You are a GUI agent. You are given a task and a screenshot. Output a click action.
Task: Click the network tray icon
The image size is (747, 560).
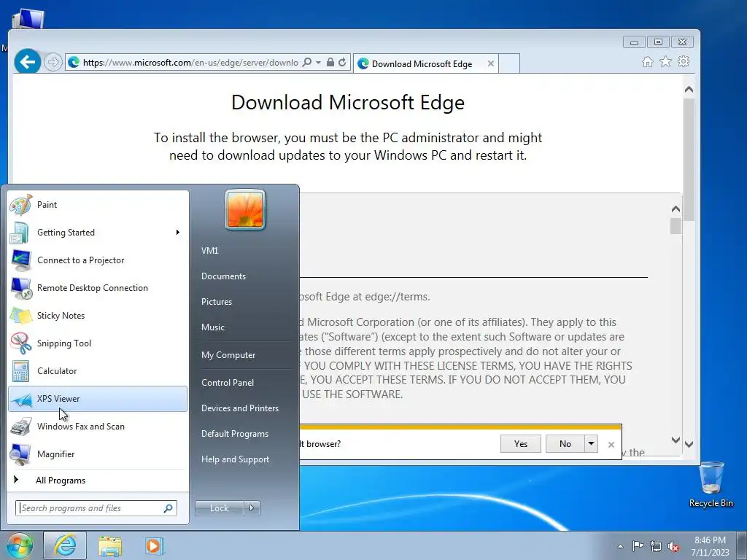pyautogui.click(x=656, y=546)
